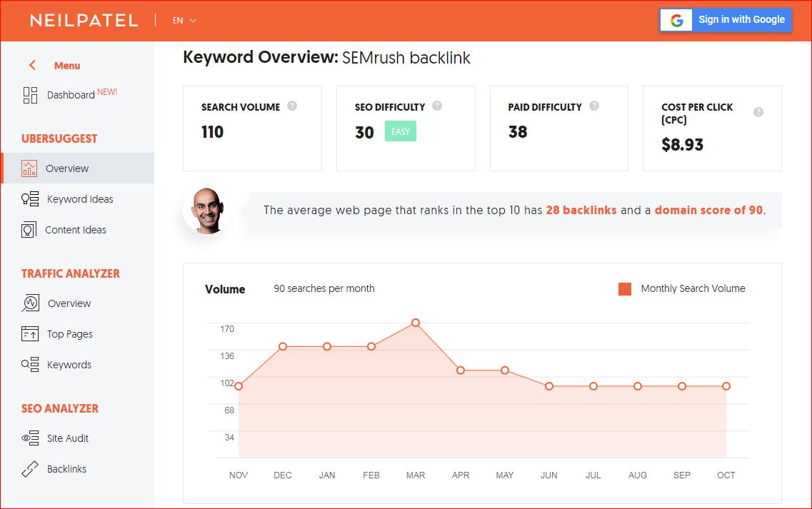Click the SEO ANALYZER section heading

[x=59, y=408]
